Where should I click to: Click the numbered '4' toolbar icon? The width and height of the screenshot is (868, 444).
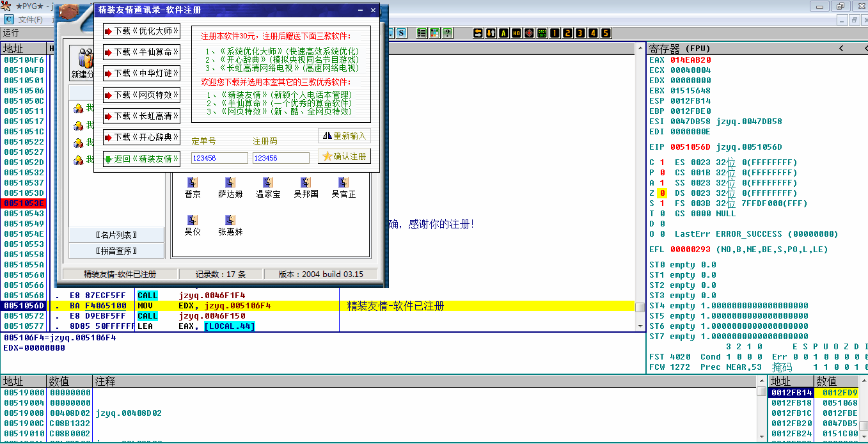[x=593, y=33]
